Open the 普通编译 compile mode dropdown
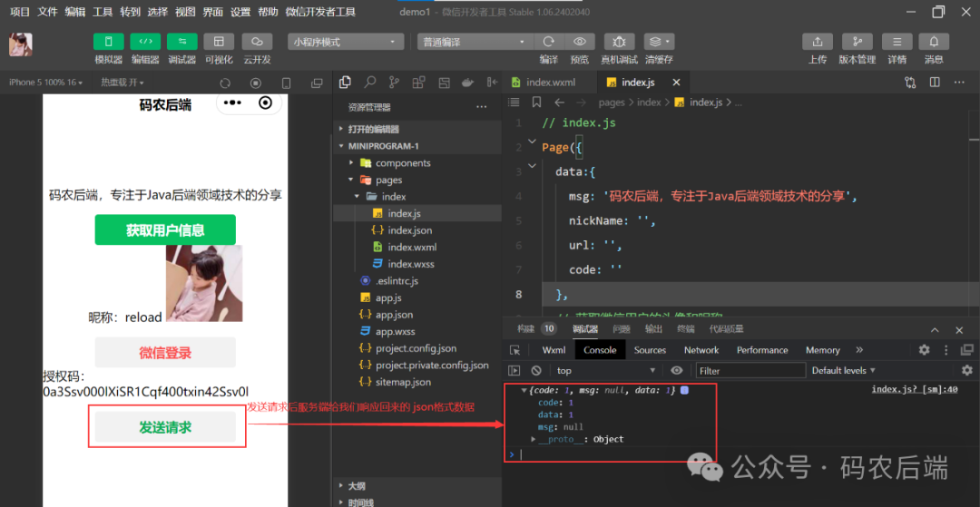The width and height of the screenshot is (980, 507). 475,42
